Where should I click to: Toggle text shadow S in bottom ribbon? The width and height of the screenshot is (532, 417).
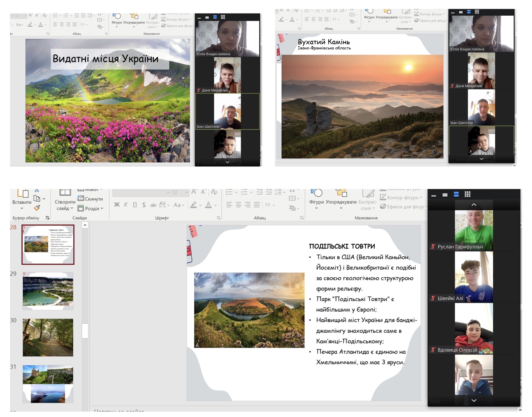tap(144, 205)
